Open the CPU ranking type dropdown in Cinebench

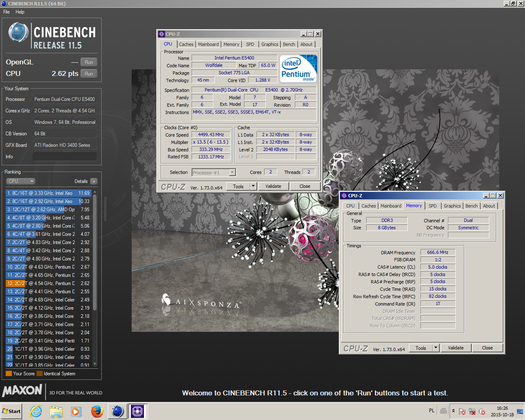point(21,181)
